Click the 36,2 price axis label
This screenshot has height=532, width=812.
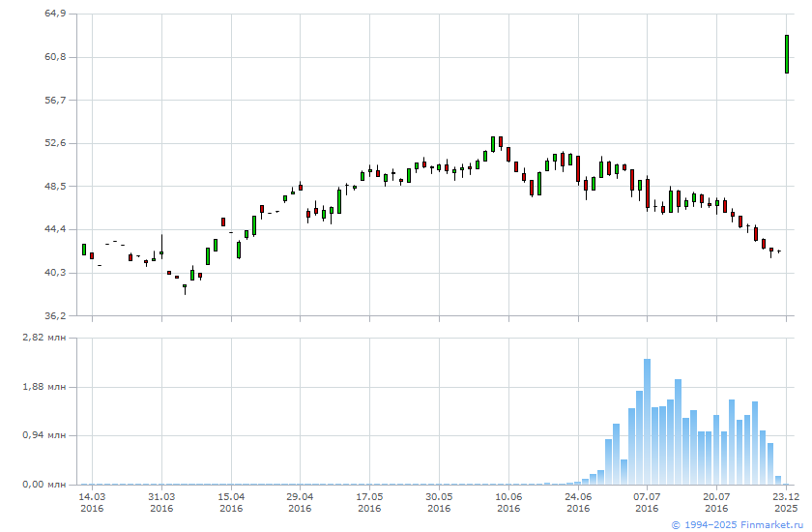point(55,315)
